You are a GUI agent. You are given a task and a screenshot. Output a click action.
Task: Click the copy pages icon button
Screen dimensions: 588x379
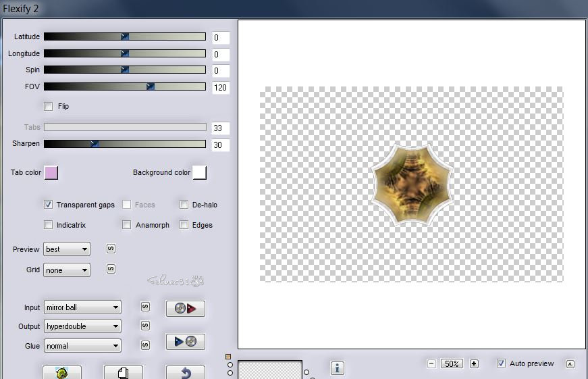(x=123, y=372)
